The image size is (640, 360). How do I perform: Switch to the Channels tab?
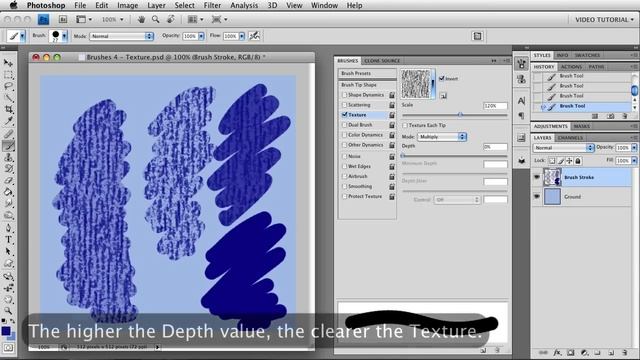(570, 138)
